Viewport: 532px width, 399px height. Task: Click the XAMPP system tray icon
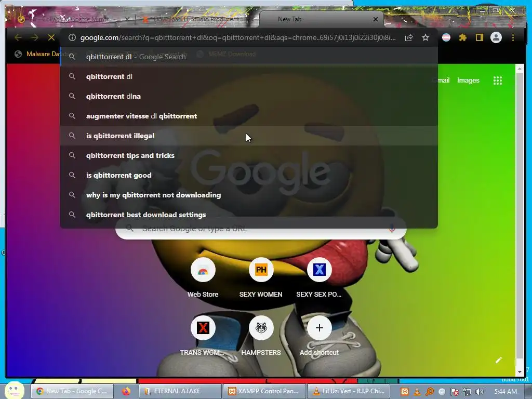[x=404, y=392]
